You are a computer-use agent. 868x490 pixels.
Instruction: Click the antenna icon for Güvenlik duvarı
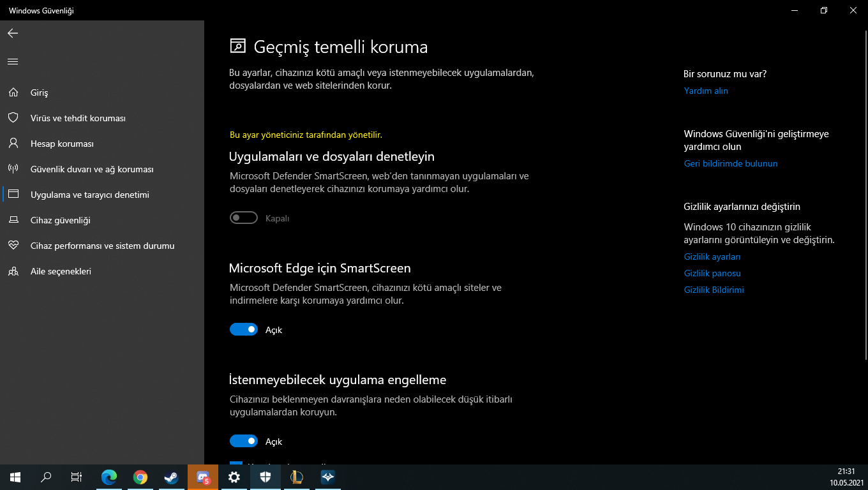(13, 169)
